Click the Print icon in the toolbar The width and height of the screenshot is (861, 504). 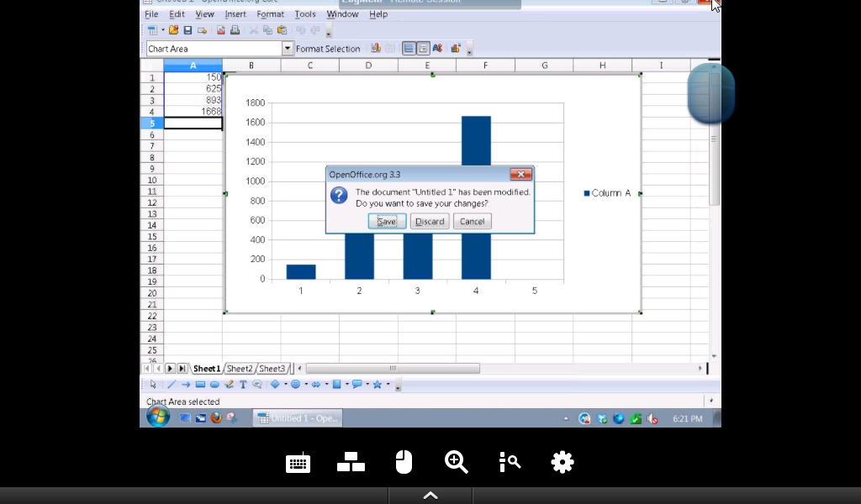coord(235,30)
